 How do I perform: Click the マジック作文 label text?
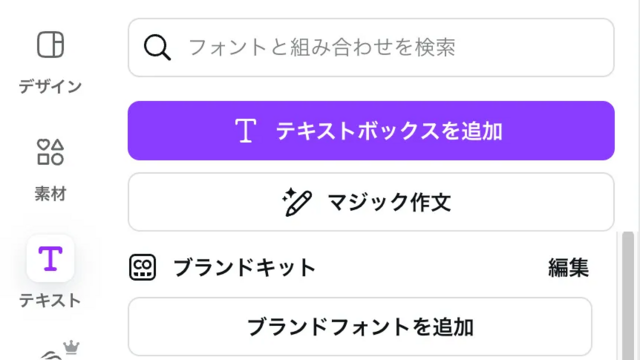click(389, 202)
